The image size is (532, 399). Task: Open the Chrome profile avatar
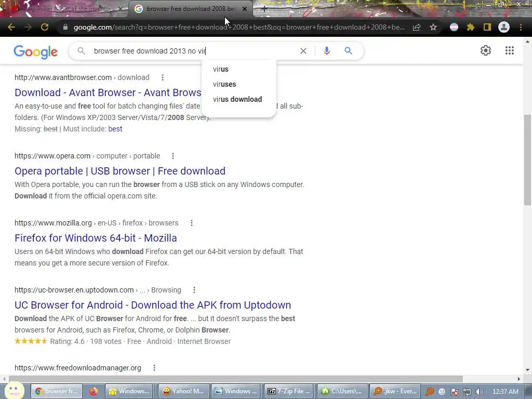pos(504,27)
